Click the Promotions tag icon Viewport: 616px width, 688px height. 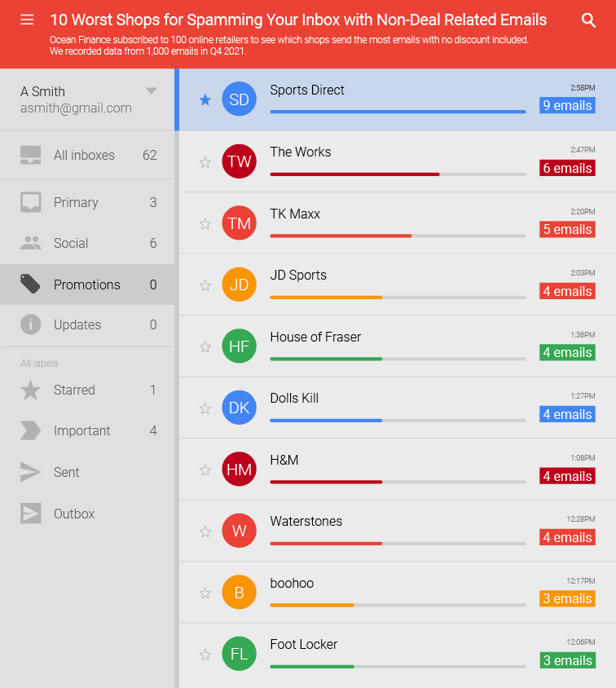(30, 284)
